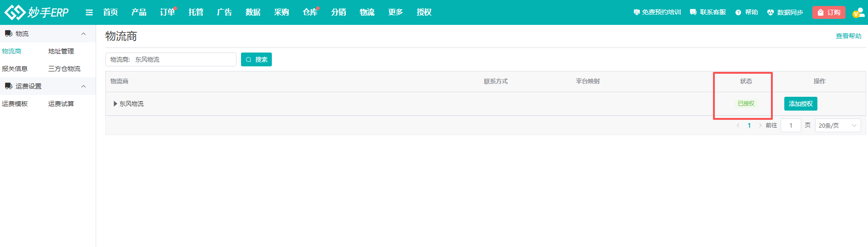Collapse the 运费设置 sidebar section

tap(84, 86)
